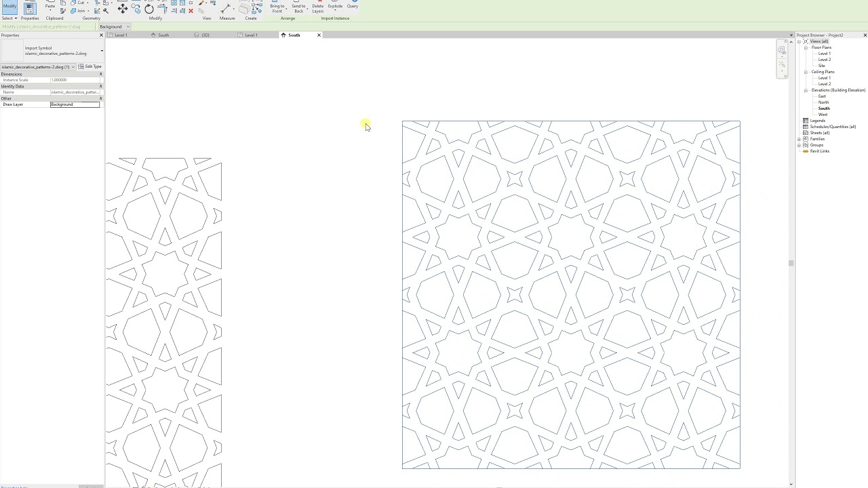Open the Properties ribbon button
Screen dimensions: 868x488
[29, 8]
